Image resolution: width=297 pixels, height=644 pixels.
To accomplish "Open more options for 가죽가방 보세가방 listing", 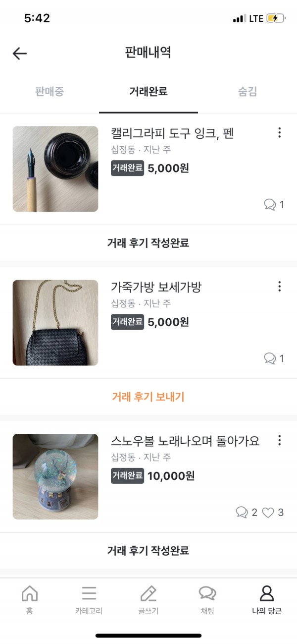I will pyautogui.click(x=280, y=286).
